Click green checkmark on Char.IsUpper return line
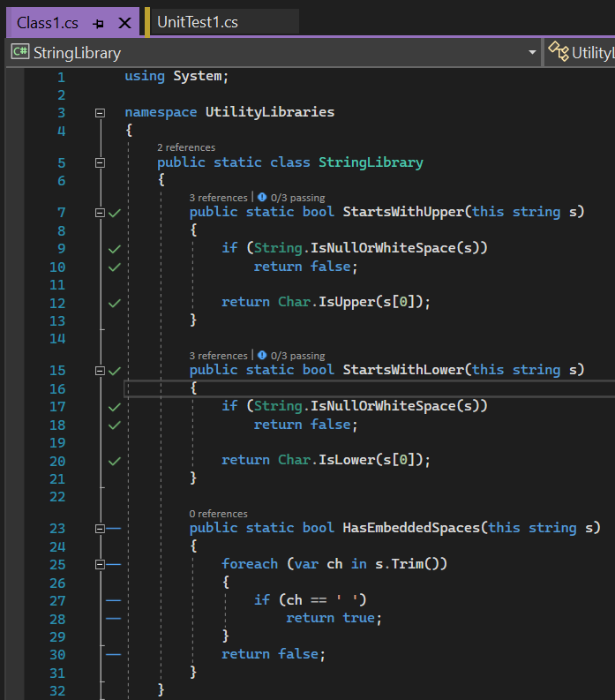Viewport: 615px width, 700px height. click(114, 303)
